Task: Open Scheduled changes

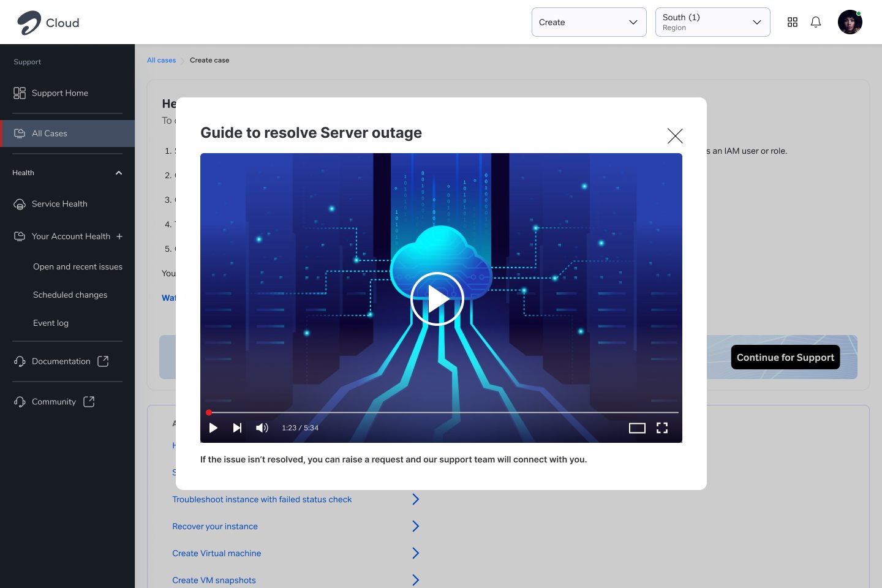Action: click(x=70, y=295)
